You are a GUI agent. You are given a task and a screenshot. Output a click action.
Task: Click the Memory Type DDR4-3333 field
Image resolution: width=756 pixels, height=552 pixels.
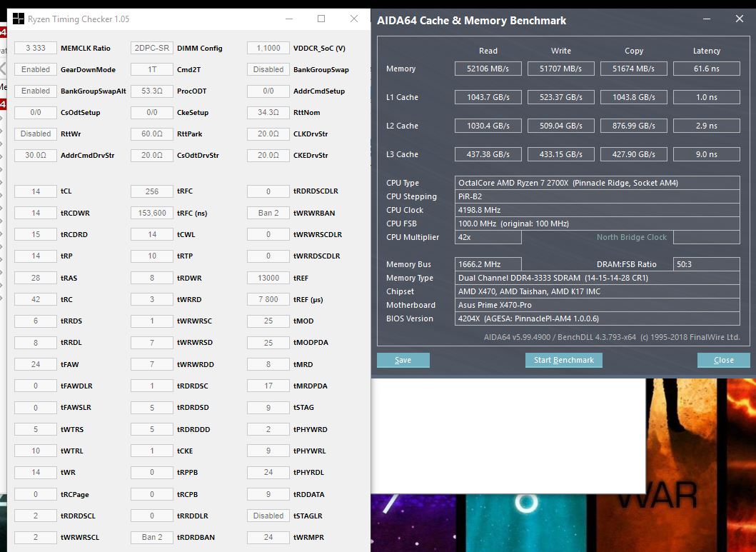598,278
